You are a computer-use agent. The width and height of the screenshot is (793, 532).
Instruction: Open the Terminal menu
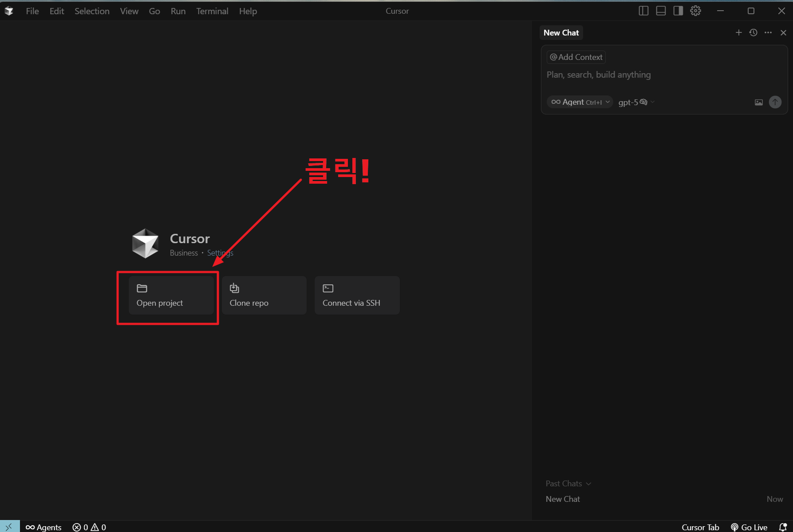[212, 11]
